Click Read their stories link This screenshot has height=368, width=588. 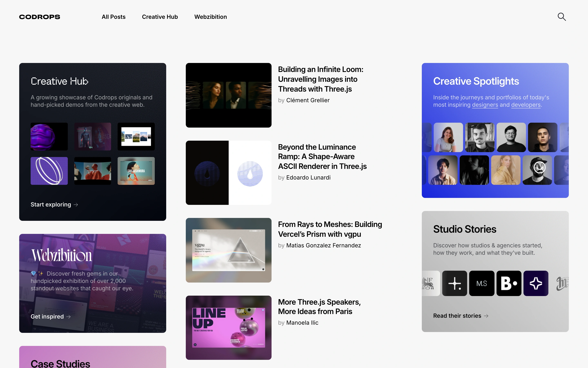pyautogui.click(x=461, y=316)
